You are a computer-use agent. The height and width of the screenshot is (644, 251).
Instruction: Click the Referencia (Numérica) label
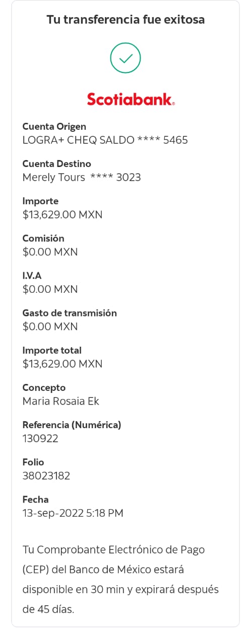[72, 425]
